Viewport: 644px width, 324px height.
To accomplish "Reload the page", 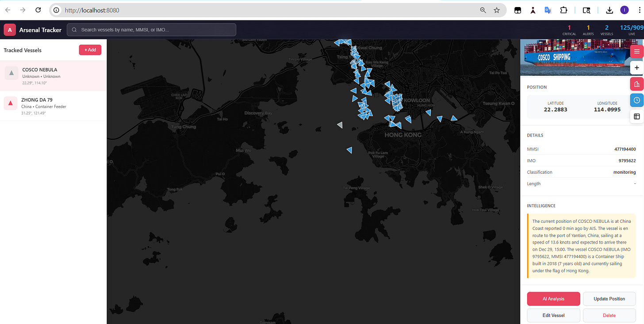I will point(38,10).
